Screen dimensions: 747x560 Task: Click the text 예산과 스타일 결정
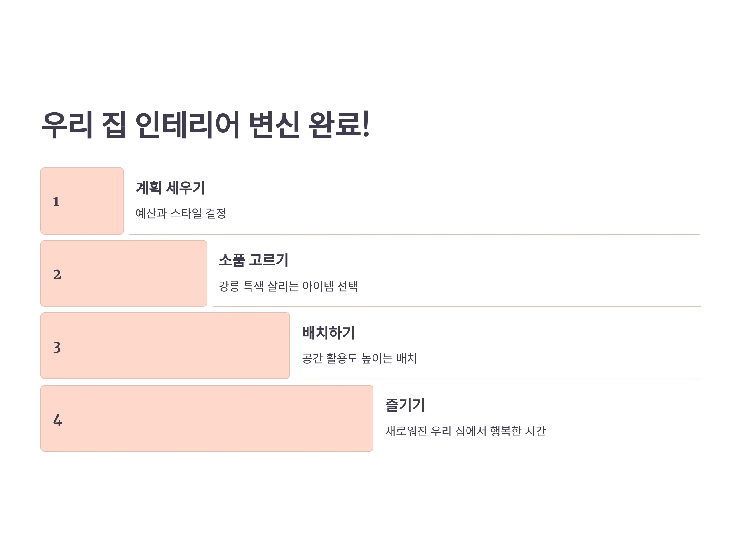click(x=181, y=213)
